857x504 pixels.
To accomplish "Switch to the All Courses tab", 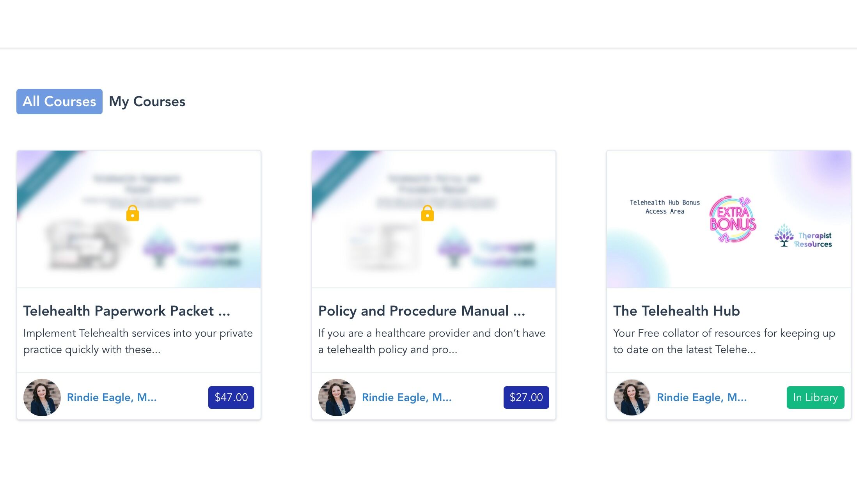I will click(x=59, y=101).
